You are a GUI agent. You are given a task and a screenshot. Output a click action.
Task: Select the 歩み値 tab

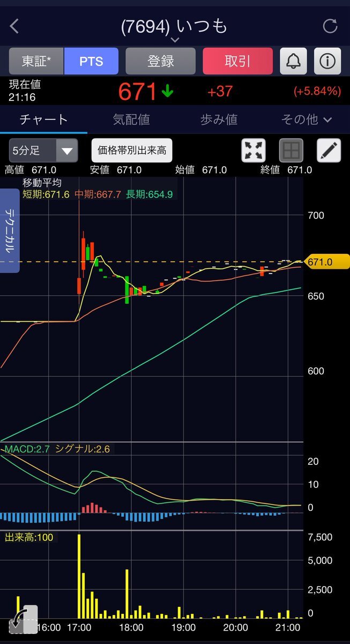219,119
